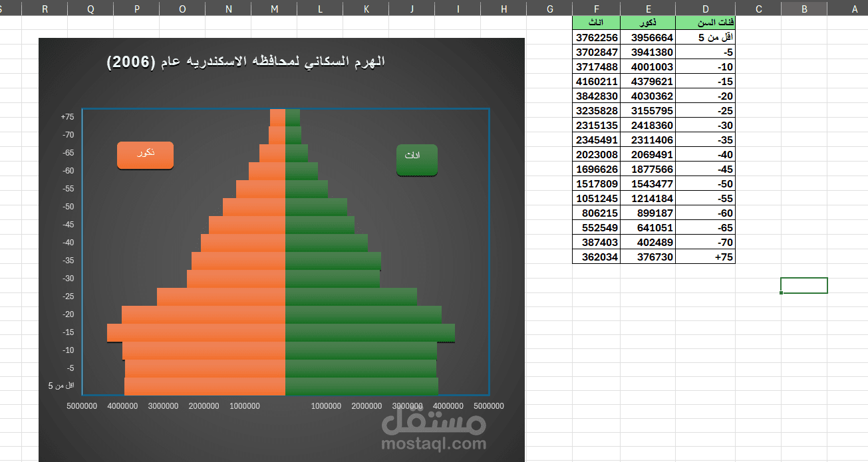Click the chart's -50 axis label

point(68,207)
